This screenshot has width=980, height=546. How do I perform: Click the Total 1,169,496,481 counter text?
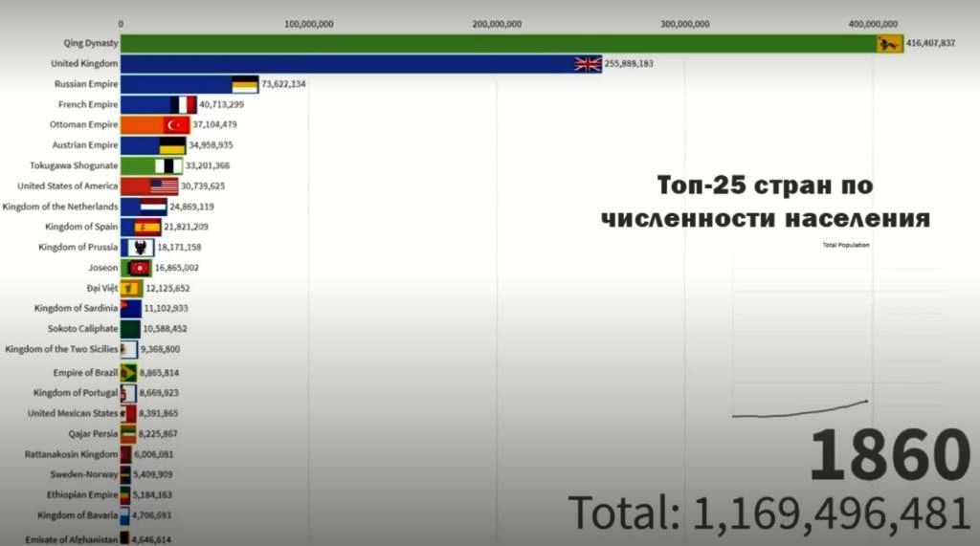[x=769, y=514]
